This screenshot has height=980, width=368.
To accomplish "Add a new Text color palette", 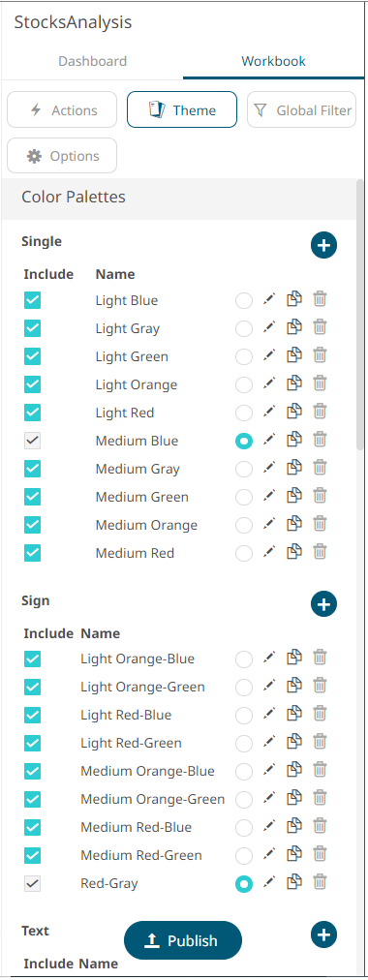I will point(323,934).
